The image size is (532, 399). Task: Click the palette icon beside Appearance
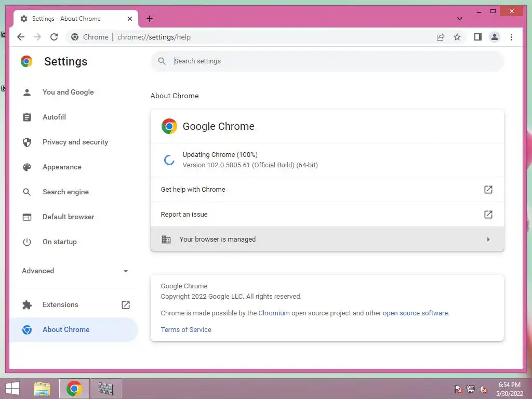[x=27, y=167]
